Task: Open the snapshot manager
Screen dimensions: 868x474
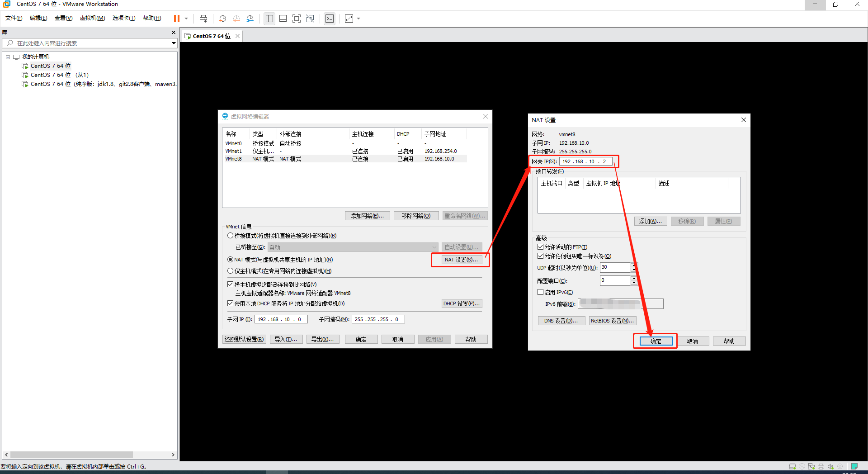Action: (250, 19)
